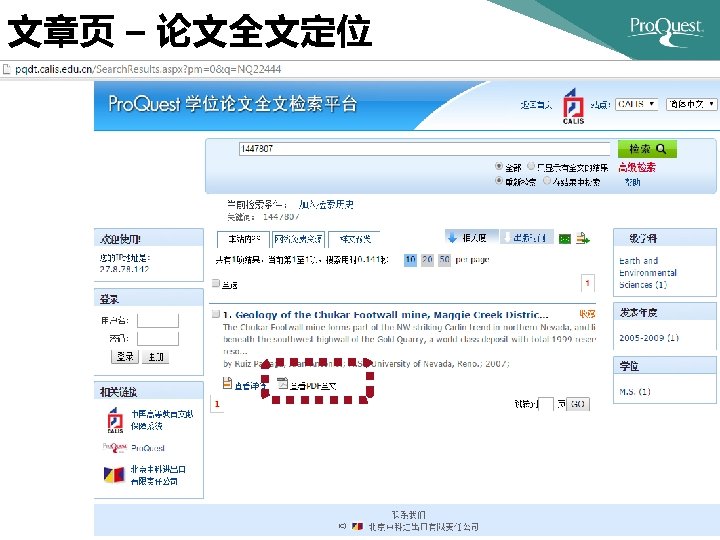This screenshot has width=720, height=540.
Task: Open the site dropdown showing CALIS
Action: [x=636, y=104]
